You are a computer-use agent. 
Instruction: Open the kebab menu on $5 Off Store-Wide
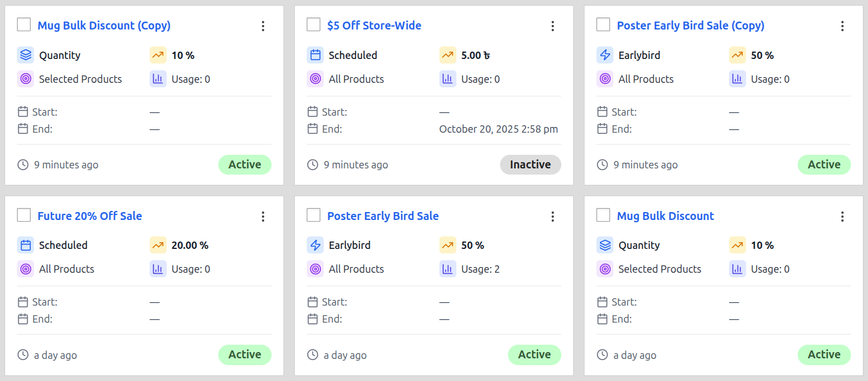[553, 26]
